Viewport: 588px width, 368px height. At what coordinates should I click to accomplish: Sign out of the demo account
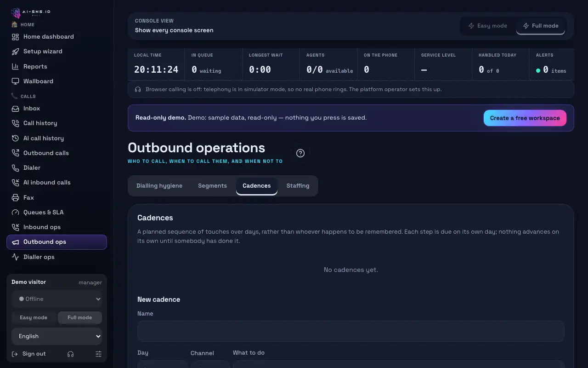coord(29,354)
